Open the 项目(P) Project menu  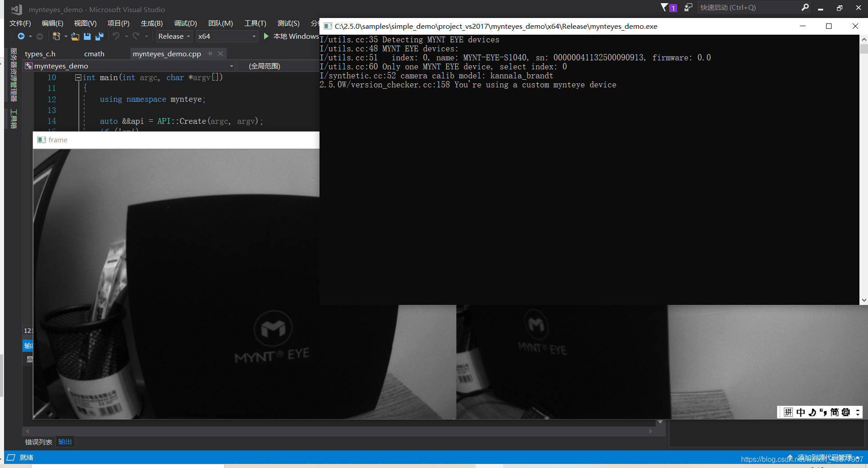pyautogui.click(x=118, y=23)
